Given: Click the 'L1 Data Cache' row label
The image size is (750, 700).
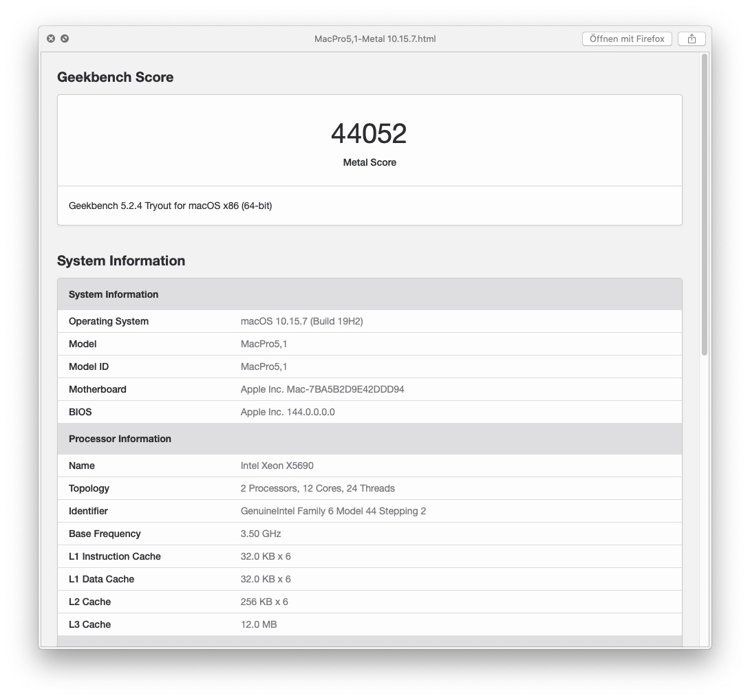Looking at the screenshot, I should (101, 579).
